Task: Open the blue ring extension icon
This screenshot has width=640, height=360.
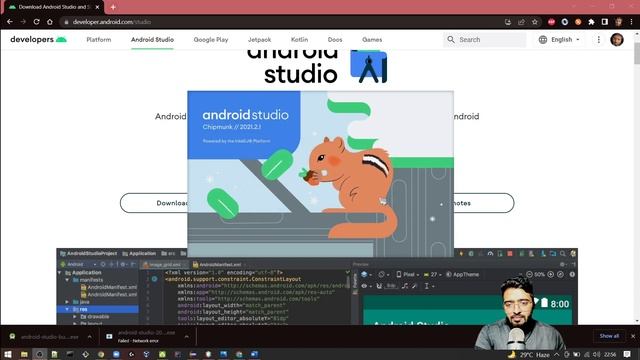Action: pyautogui.click(x=565, y=22)
